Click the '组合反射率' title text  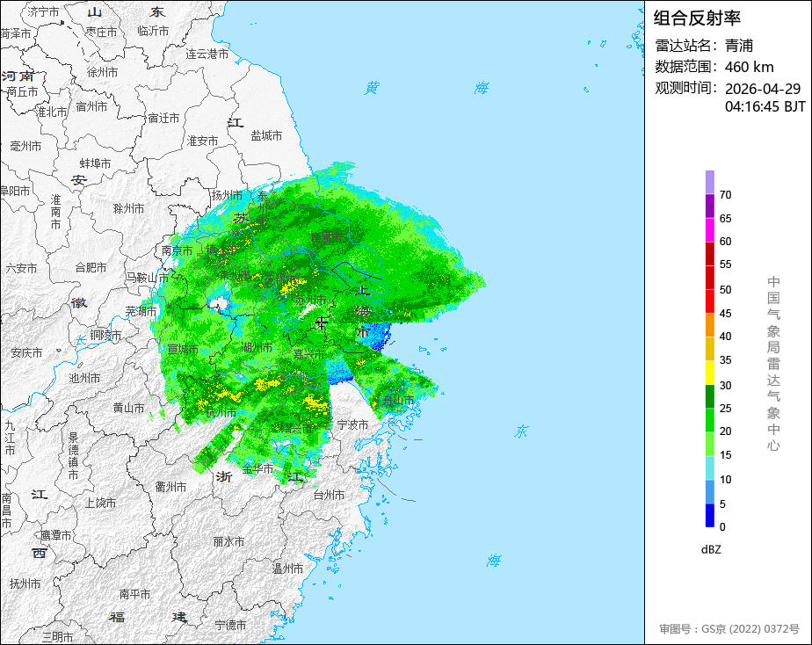697,18
